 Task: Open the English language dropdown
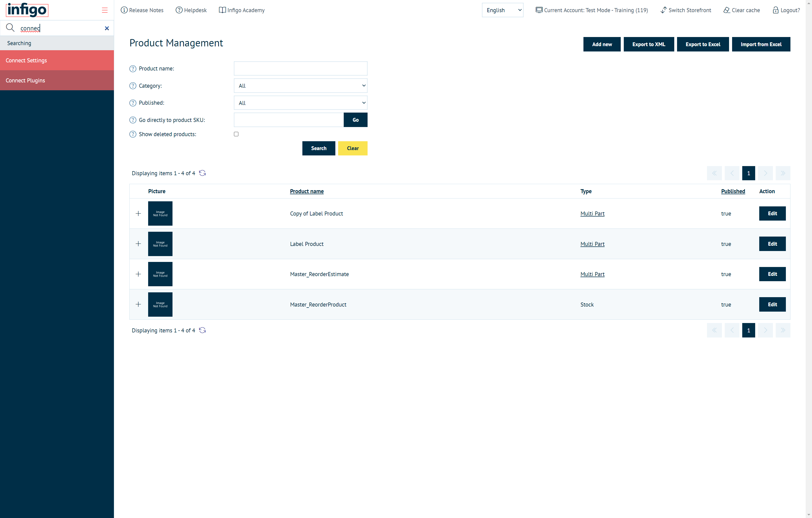click(503, 10)
